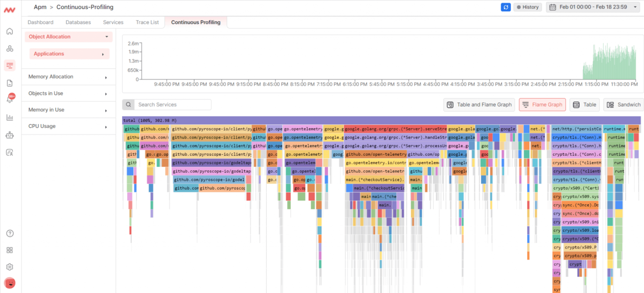Select the service topology icon in the sidebar
The width and height of the screenshot is (644, 293).
(x=10, y=48)
